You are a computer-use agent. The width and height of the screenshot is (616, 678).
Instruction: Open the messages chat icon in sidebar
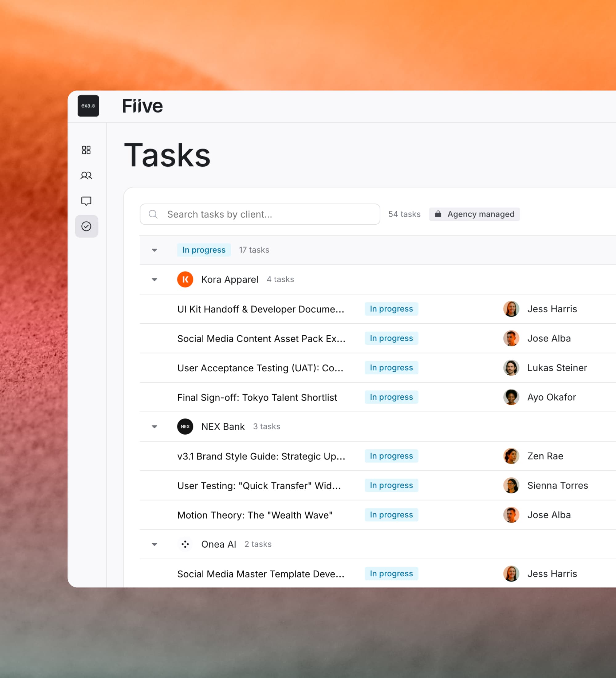click(x=86, y=201)
